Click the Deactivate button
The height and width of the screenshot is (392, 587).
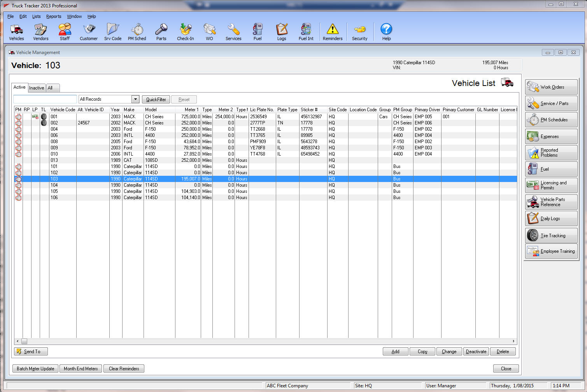tap(476, 352)
